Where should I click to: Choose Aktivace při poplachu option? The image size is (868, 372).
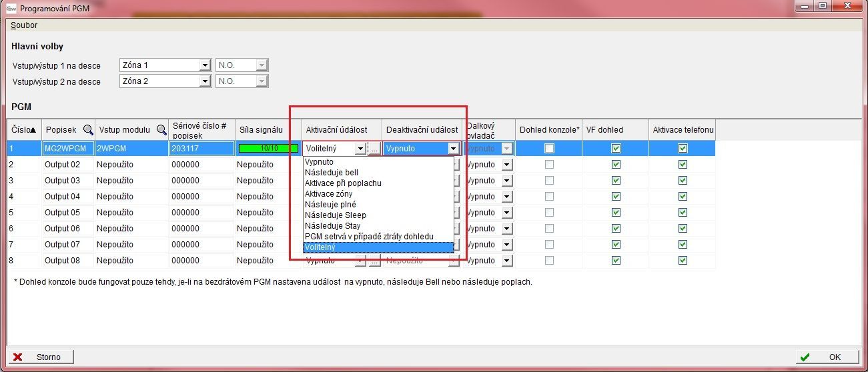point(343,183)
